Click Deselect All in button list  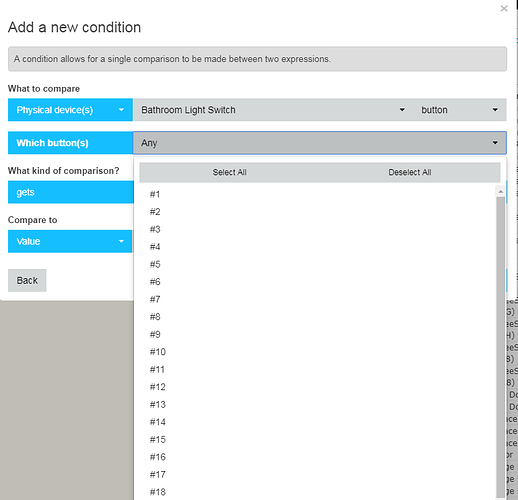coord(410,172)
